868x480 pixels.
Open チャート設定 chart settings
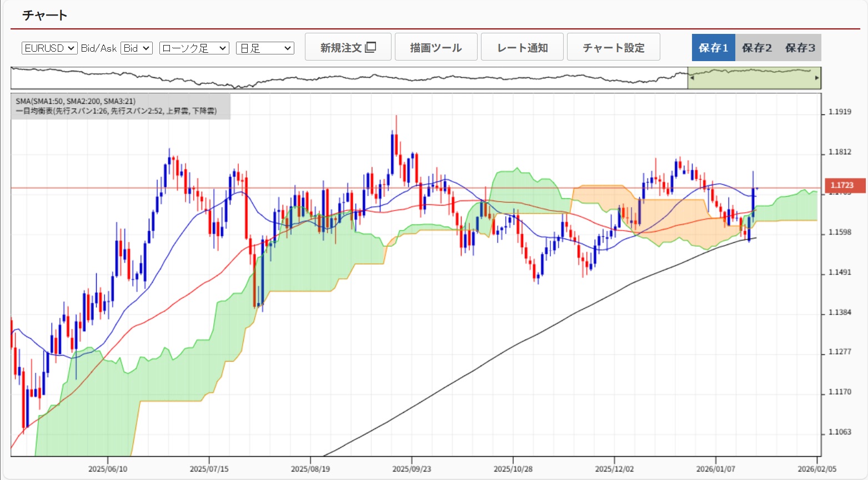coord(613,47)
